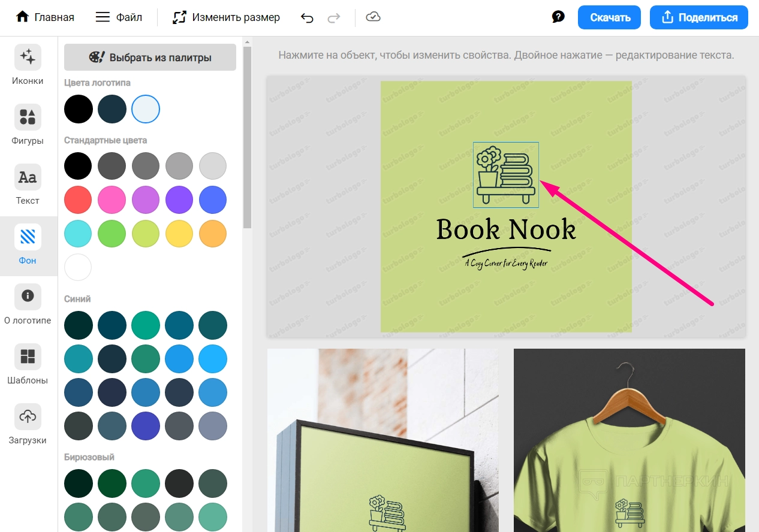Click the redo arrow icon
Viewport: 759px width, 532px height.
333,18
